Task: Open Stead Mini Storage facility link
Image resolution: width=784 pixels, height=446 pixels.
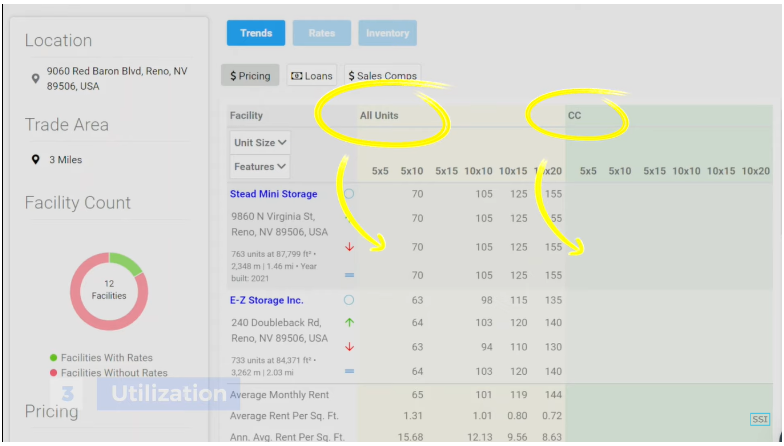Action: (274, 194)
